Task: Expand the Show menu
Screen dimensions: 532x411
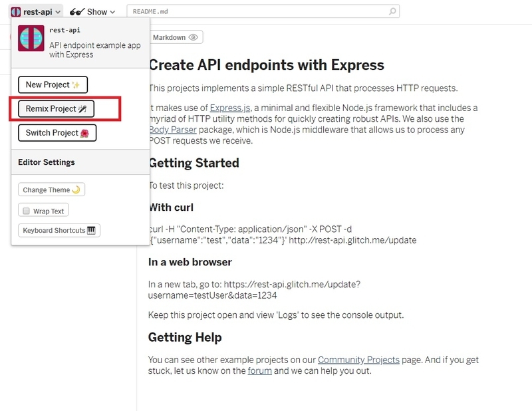Action: [92, 12]
